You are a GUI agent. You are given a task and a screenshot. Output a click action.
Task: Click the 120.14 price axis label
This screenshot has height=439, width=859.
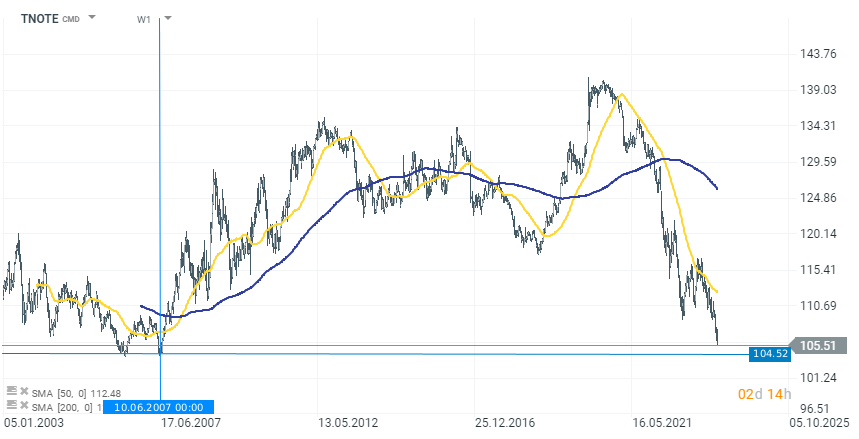[x=818, y=233]
